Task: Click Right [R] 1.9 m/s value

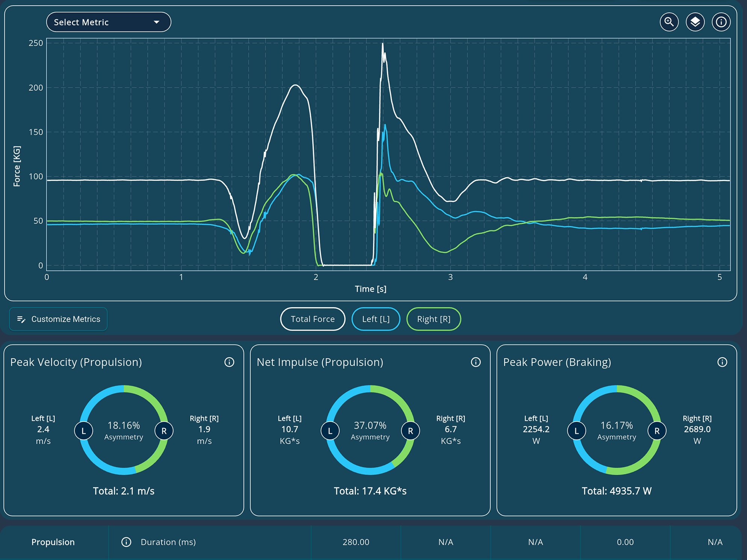Action: click(x=204, y=430)
